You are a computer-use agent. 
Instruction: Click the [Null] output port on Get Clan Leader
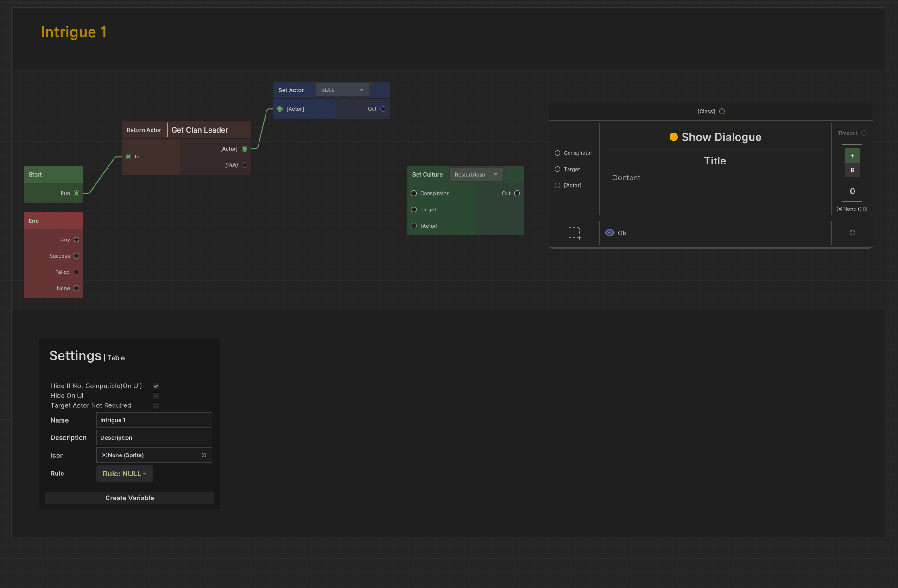point(245,165)
